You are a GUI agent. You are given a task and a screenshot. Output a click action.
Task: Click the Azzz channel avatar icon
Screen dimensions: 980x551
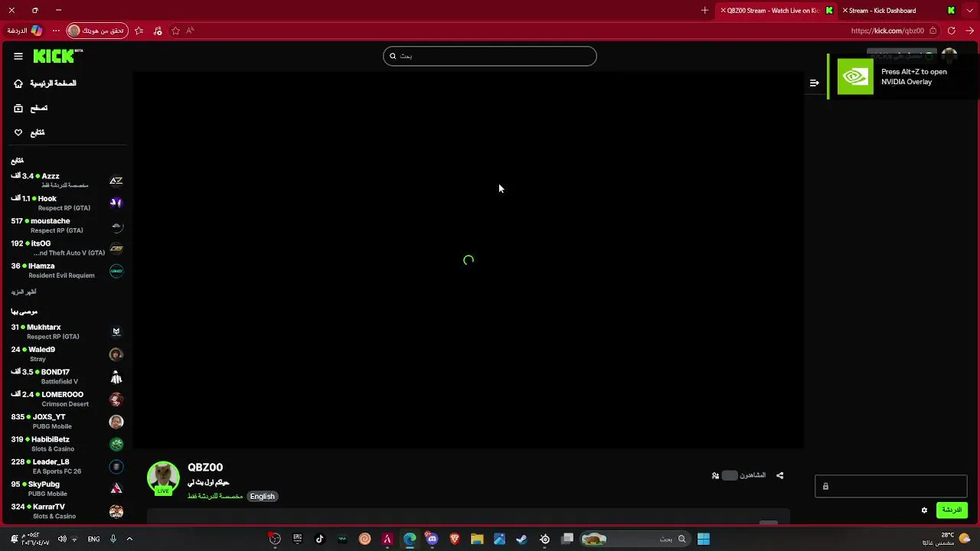[x=116, y=181]
